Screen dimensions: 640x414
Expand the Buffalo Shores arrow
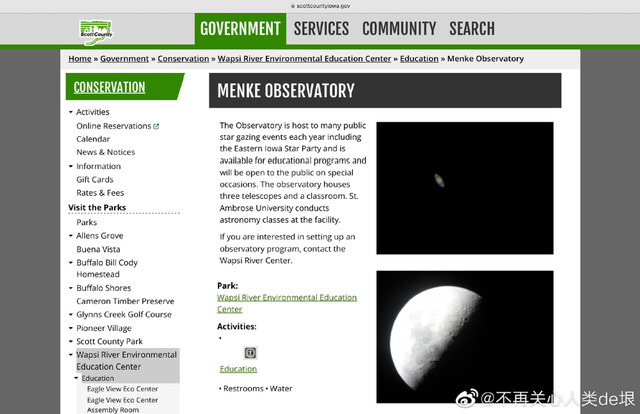(71, 288)
